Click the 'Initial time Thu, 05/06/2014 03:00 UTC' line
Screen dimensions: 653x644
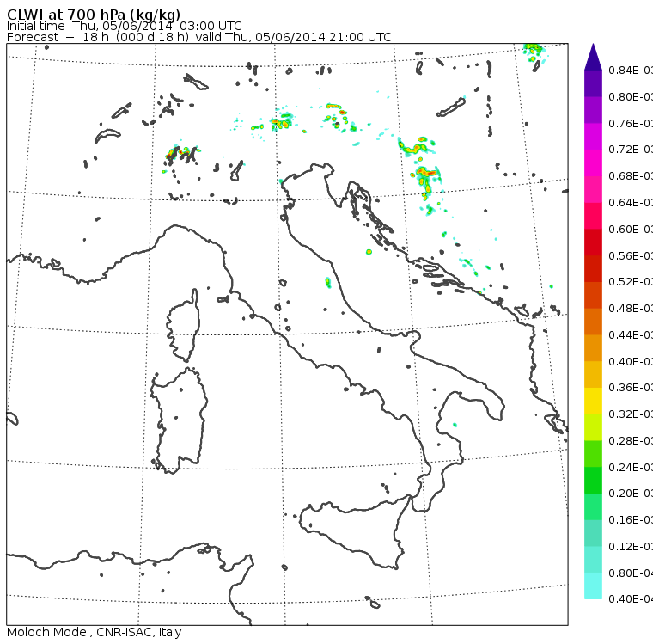pyautogui.click(x=124, y=26)
